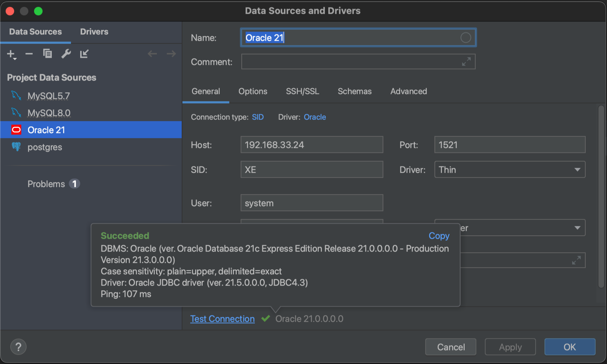Click the Oracle 21.0.0.0.0 status text
Screen dimensions: 607x364
(309, 319)
